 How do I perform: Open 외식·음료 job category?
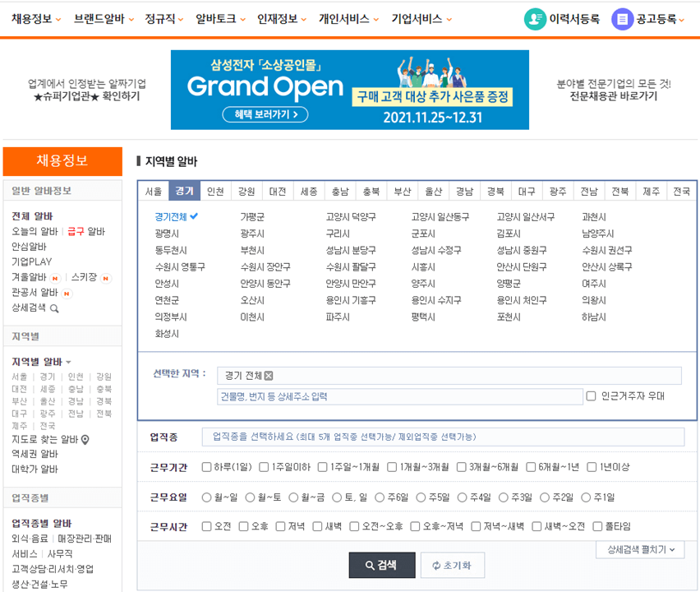30,539
